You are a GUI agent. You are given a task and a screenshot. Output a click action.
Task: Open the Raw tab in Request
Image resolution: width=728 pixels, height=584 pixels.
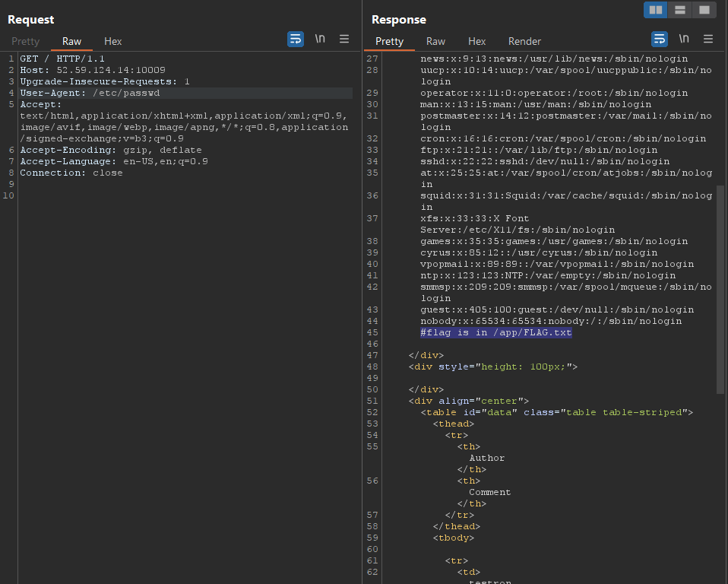coord(71,41)
